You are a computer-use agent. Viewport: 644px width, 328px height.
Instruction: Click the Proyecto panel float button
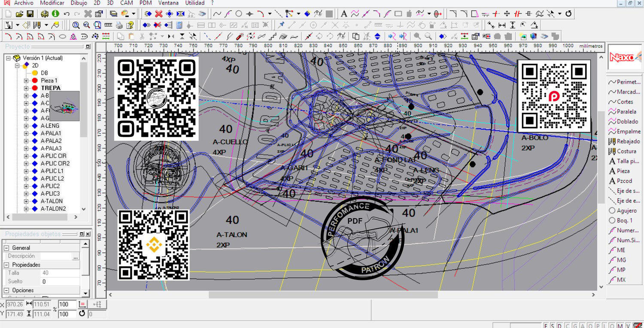(x=88, y=46)
